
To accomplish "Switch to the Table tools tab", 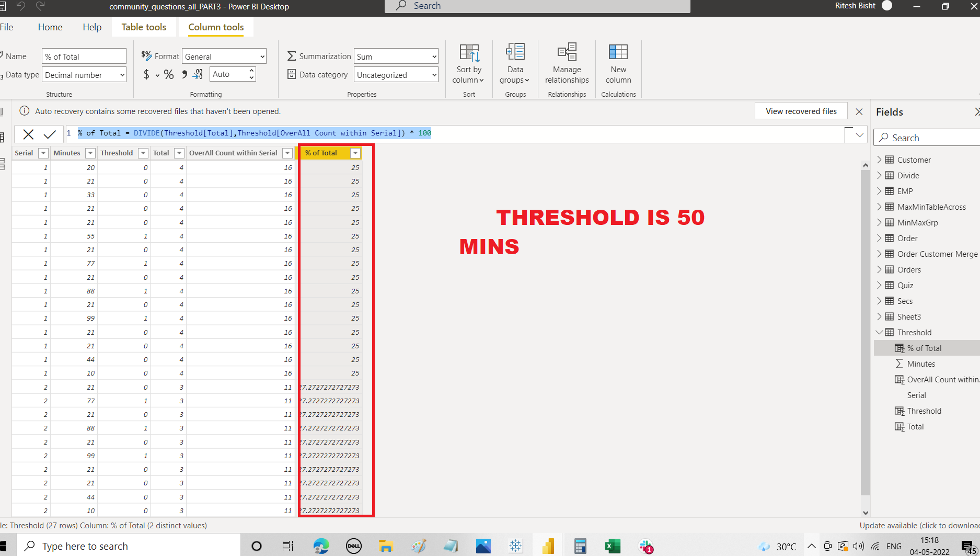I will pyautogui.click(x=144, y=27).
